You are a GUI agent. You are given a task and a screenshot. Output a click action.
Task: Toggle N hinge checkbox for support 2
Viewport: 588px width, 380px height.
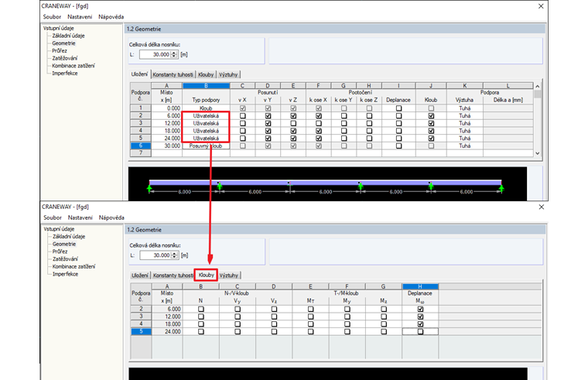click(201, 309)
